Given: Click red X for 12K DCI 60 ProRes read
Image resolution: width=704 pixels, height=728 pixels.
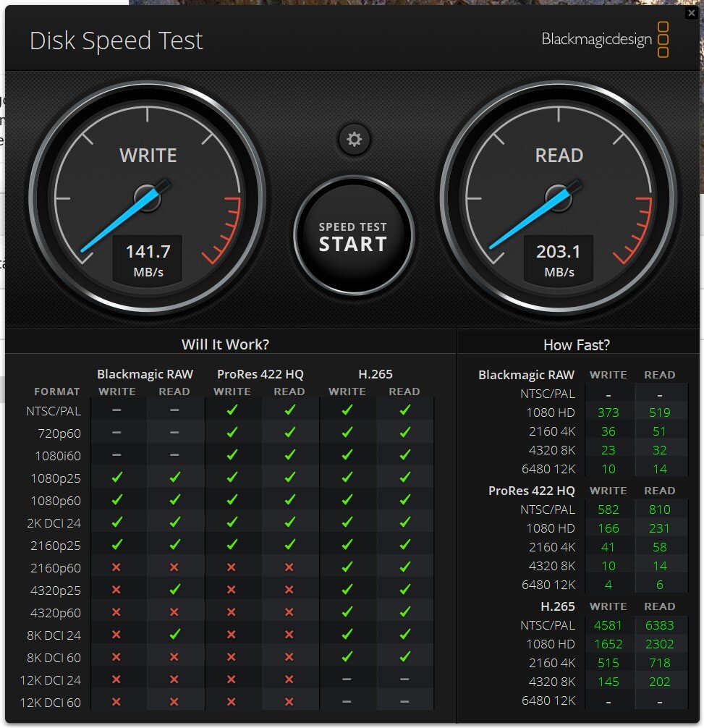Looking at the screenshot, I should (289, 701).
